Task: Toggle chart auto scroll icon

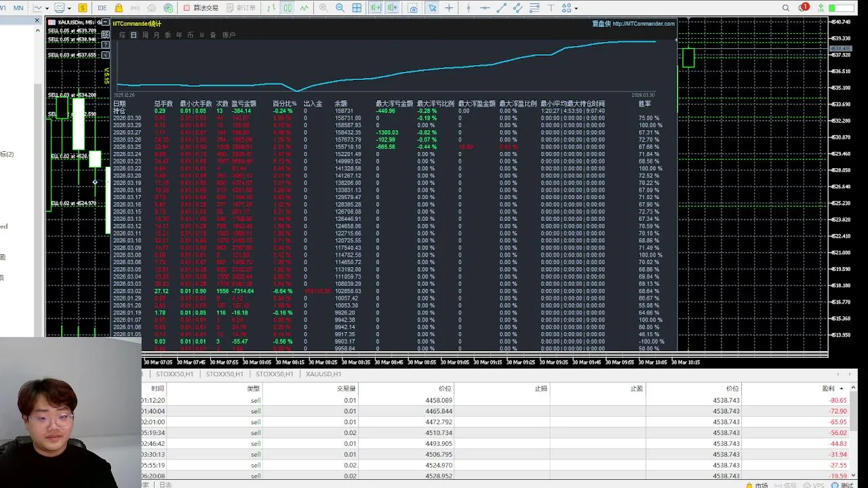Action: 376,8
